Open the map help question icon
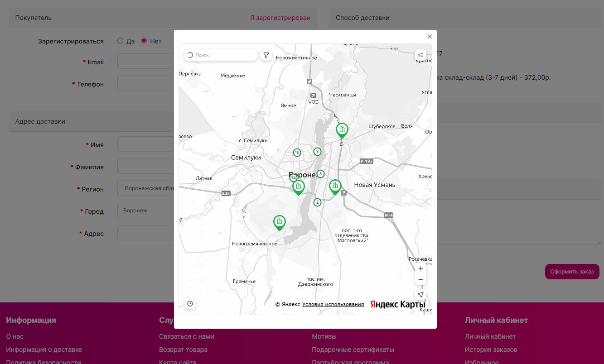Image resolution: width=604 pixels, height=364 pixels. 190,304
